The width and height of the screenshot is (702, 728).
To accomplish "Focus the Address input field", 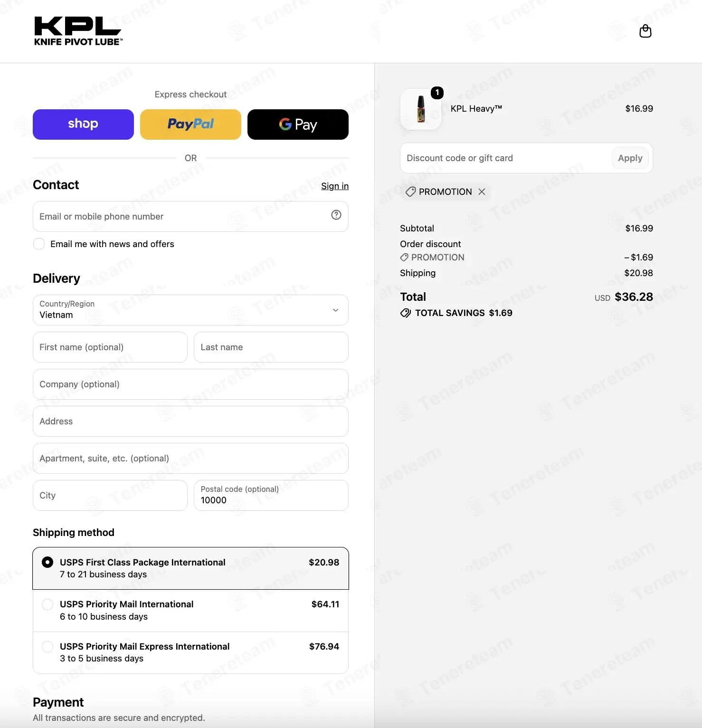I will point(190,421).
